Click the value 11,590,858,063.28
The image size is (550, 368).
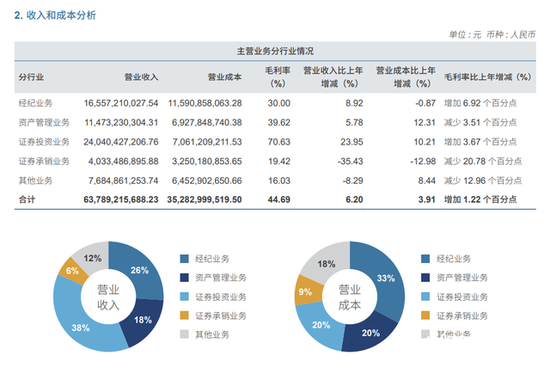[x=205, y=103]
